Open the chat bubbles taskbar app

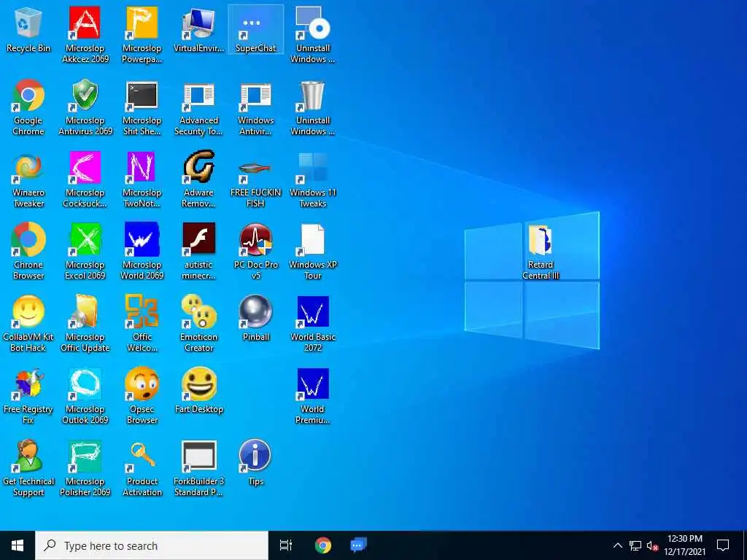click(358, 545)
